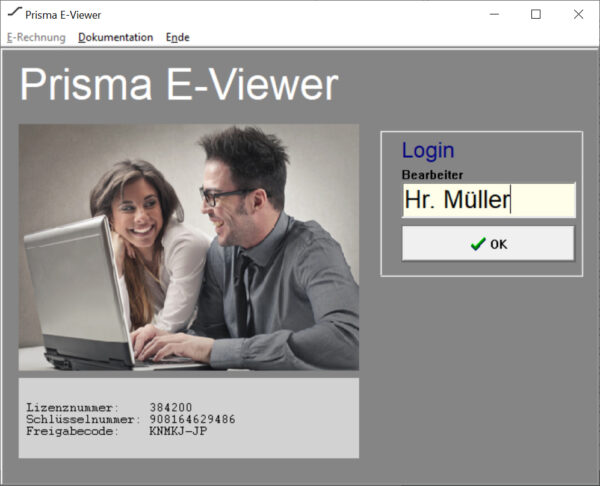The width and height of the screenshot is (600, 486).
Task: Close the Prisma E-Viewer window
Action: pyautogui.click(x=578, y=15)
